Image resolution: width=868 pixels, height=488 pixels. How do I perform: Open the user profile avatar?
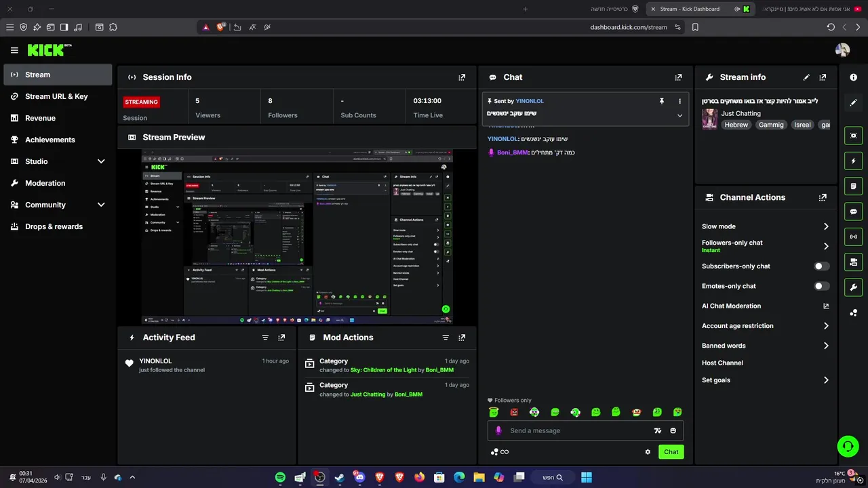pyautogui.click(x=843, y=50)
